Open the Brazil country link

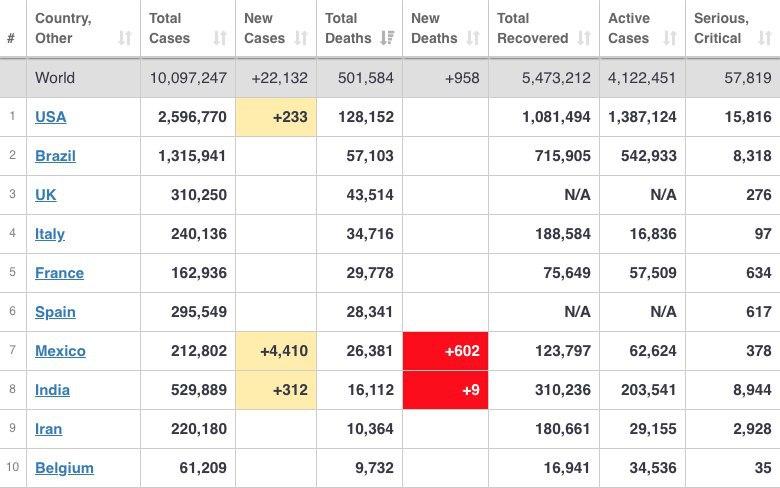(x=55, y=156)
